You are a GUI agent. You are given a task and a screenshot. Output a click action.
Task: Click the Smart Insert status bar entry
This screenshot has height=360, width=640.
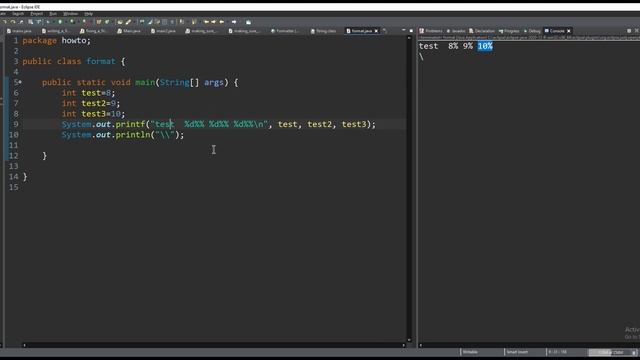[517, 352]
